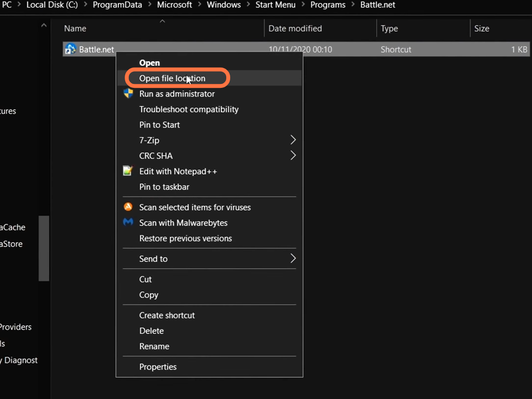Click the Battle.net shortcut icon
Image resolution: width=532 pixels, height=399 pixels.
70,49
